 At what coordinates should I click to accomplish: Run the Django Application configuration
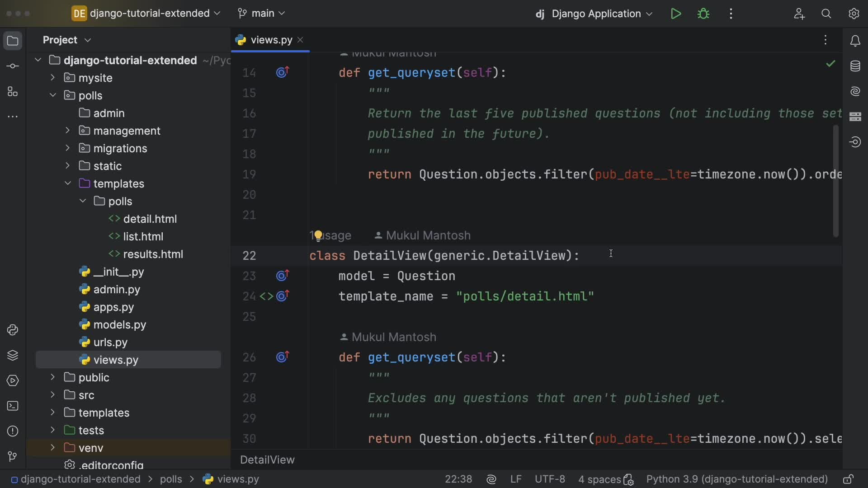click(676, 14)
